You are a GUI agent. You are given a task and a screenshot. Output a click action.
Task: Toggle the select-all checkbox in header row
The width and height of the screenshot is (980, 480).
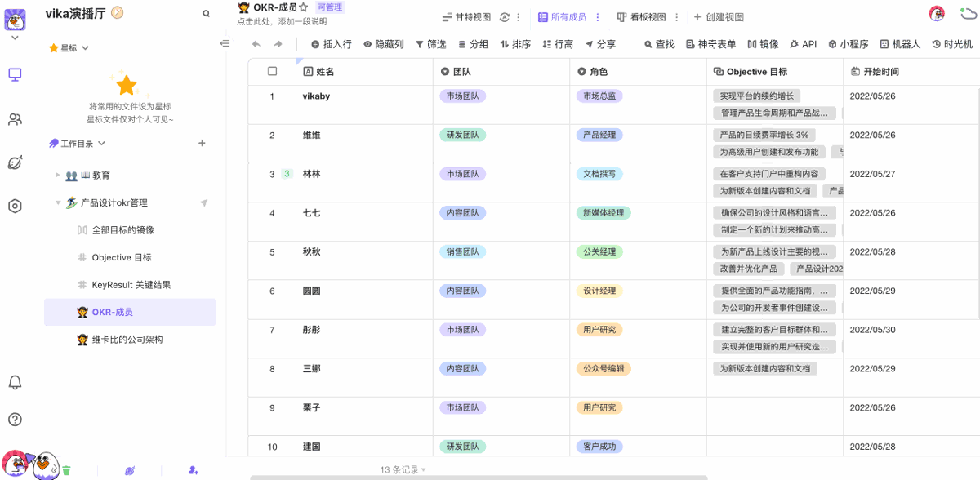point(273,72)
